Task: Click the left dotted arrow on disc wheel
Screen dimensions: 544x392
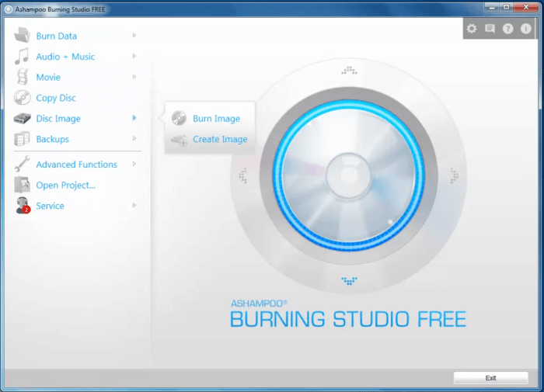Action: click(242, 175)
